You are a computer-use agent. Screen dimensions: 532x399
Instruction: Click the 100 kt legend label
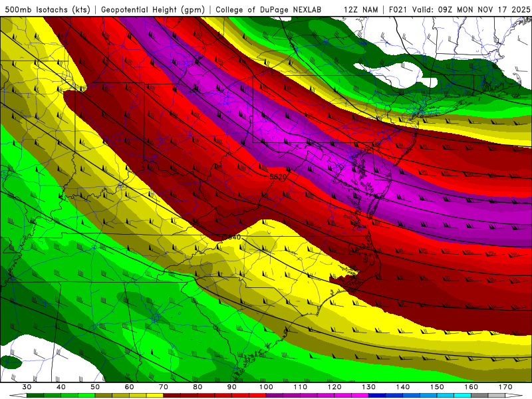tap(266, 387)
